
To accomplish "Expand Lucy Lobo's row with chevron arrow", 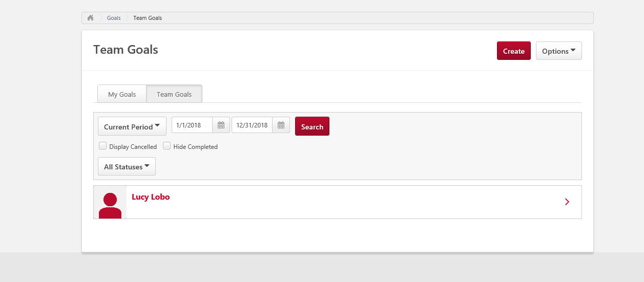I will point(567,202).
